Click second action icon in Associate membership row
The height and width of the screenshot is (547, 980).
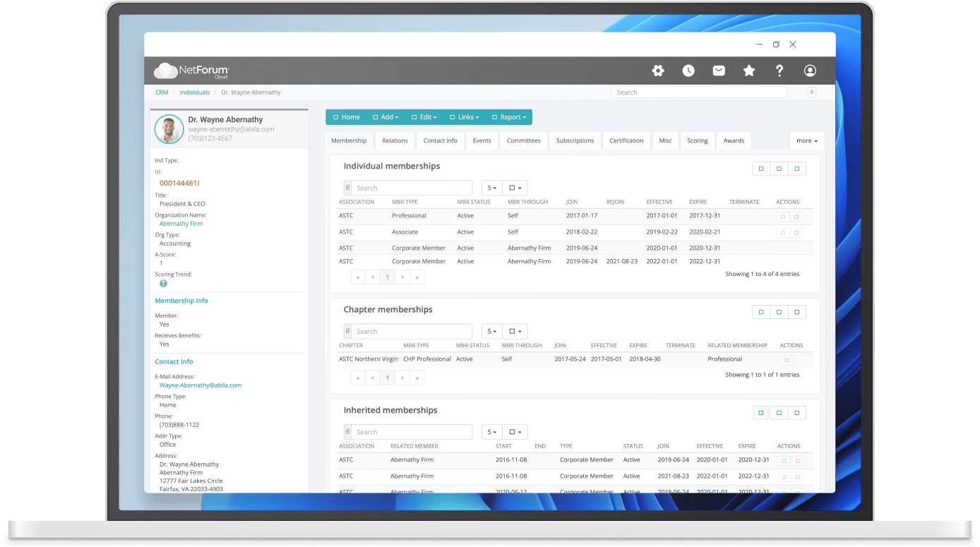[x=796, y=232]
